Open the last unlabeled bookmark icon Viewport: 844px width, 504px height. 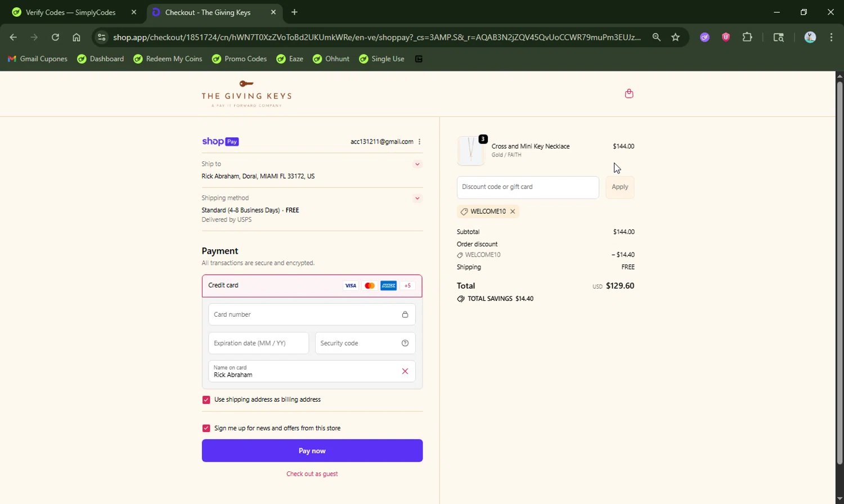(x=419, y=59)
